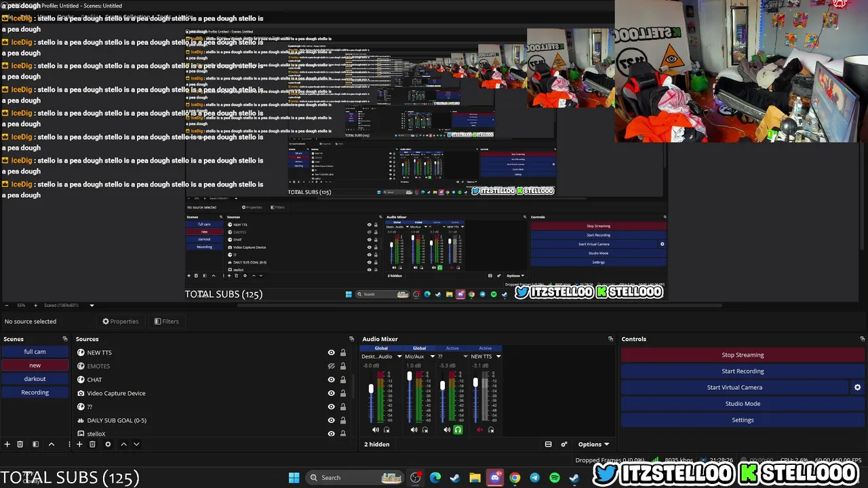This screenshot has height=488, width=868.
Task: Toggle monitoring headphone icon for Mic/Aux
Action: pos(425,430)
